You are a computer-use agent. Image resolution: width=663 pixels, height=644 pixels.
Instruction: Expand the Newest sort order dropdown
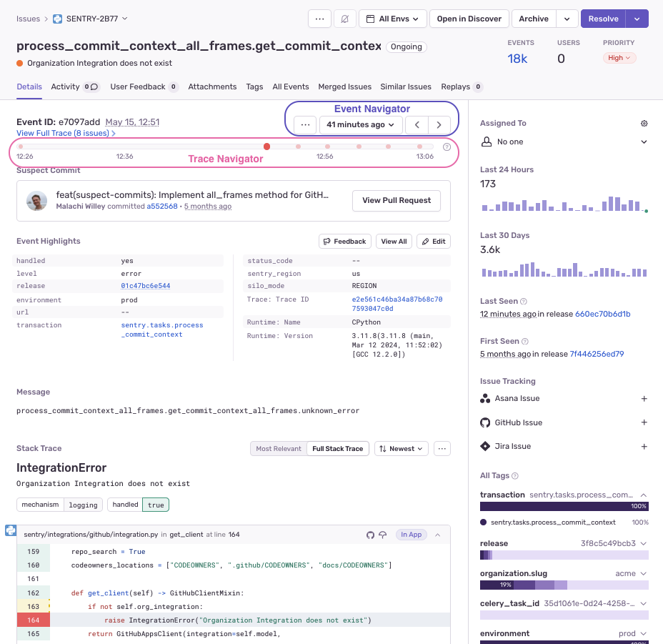(x=402, y=449)
